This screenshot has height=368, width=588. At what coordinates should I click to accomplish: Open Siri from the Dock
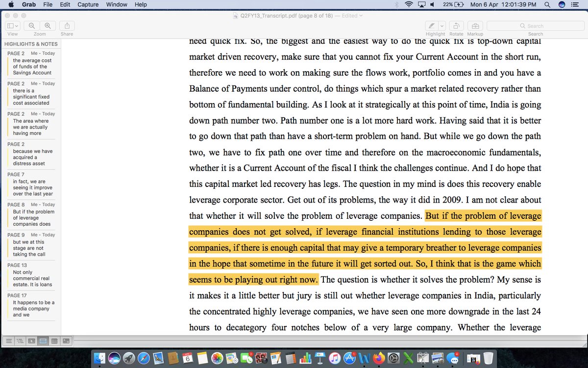[x=115, y=358]
